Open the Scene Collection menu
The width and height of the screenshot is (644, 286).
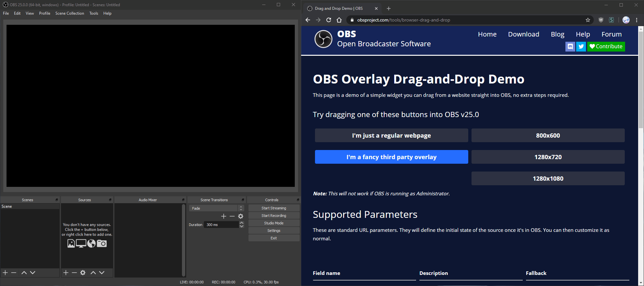click(70, 13)
